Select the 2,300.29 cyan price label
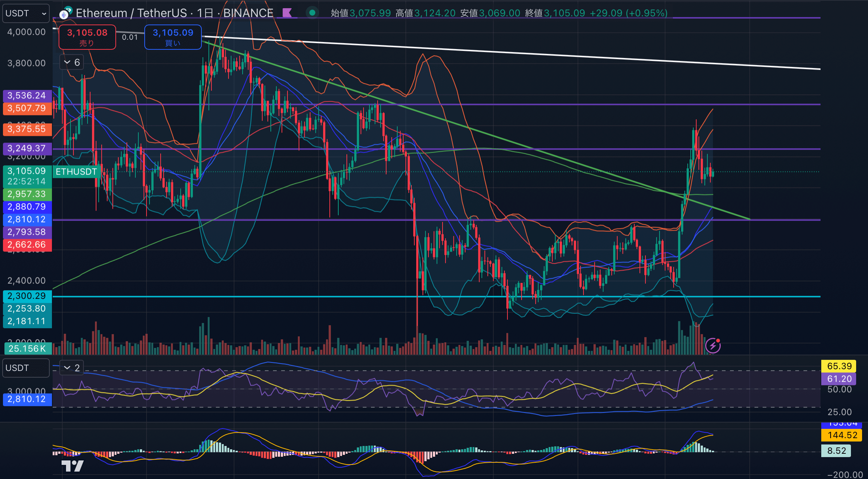The width and height of the screenshot is (868, 479). 27,296
